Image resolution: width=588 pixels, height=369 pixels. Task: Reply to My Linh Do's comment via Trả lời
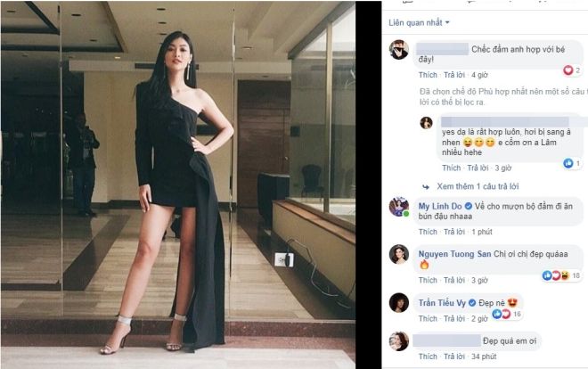point(454,232)
